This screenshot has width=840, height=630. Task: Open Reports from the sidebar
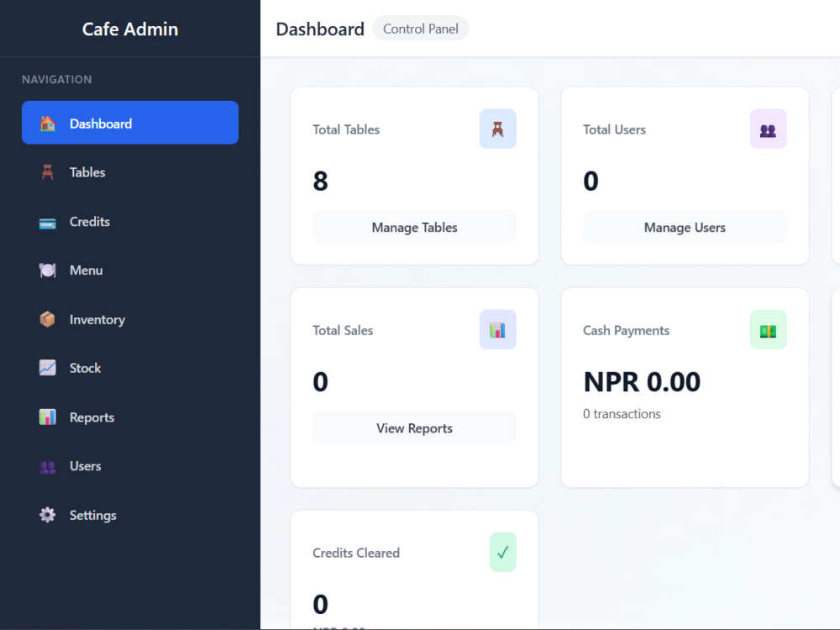coord(130,417)
